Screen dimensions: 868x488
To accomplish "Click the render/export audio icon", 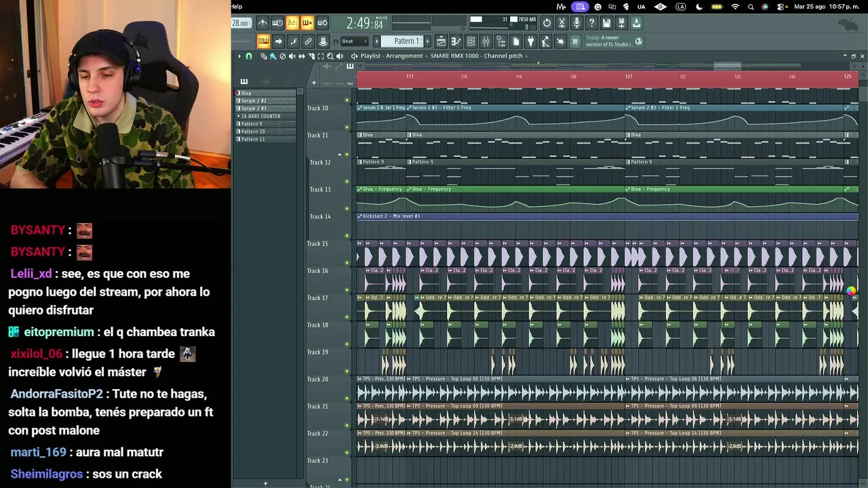I will click(621, 23).
